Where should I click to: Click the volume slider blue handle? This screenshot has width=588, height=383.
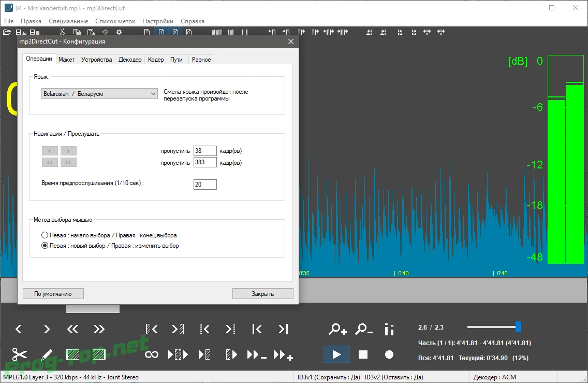point(518,327)
